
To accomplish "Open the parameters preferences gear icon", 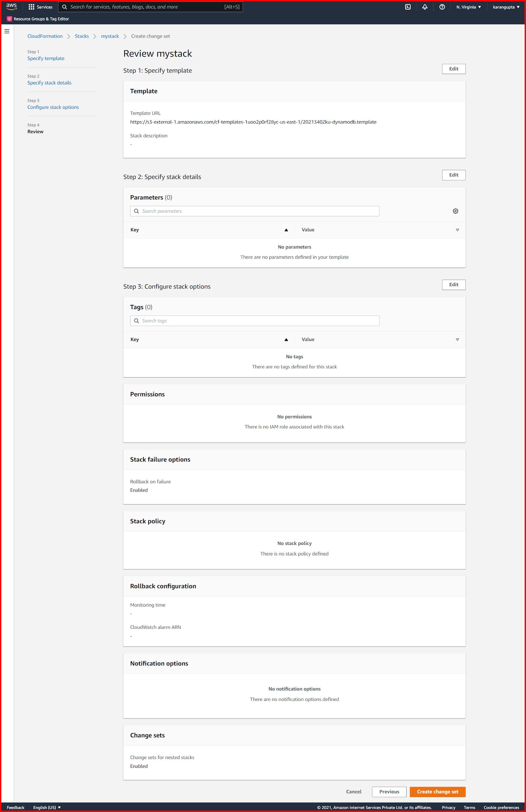I will tap(456, 211).
